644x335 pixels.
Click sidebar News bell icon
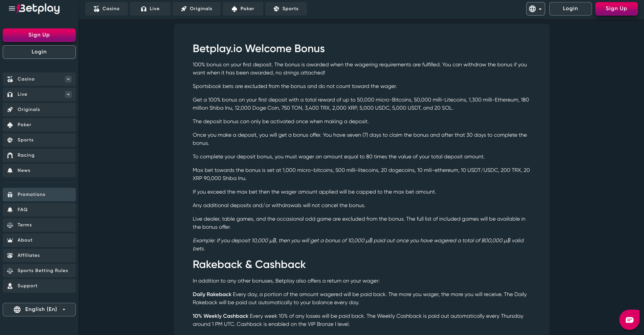pos(10,171)
